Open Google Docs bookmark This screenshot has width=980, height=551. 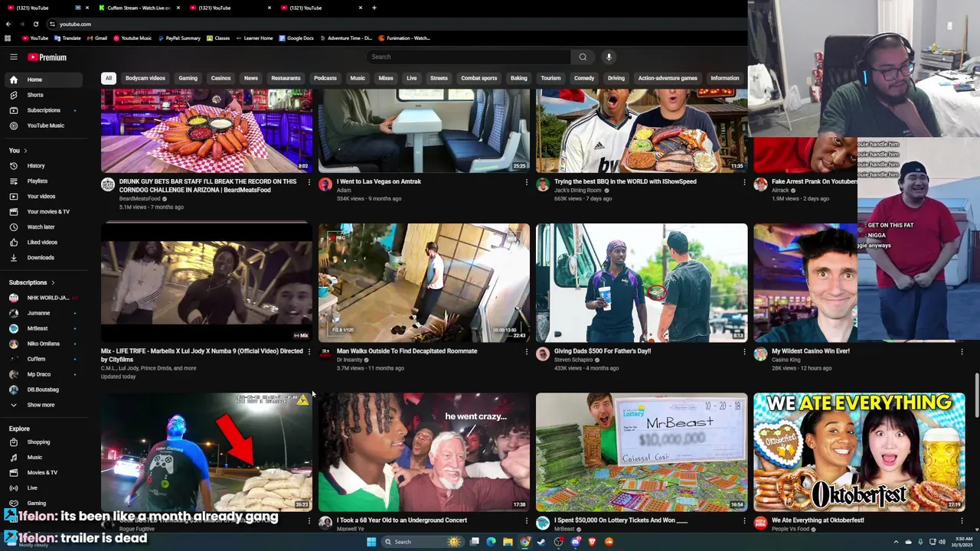pos(296,38)
